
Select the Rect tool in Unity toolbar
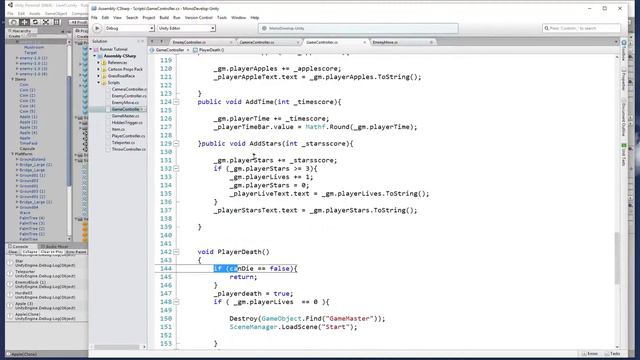click(56, 22)
